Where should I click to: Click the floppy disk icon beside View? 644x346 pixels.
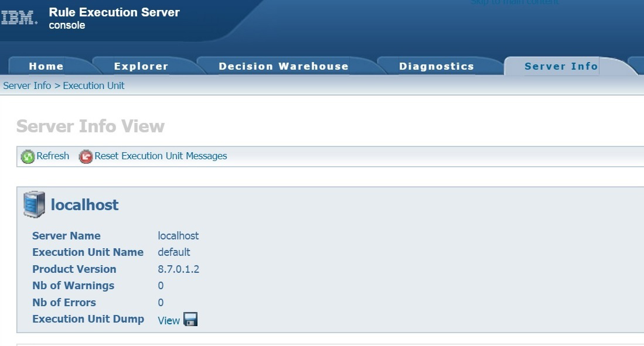(x=191, y=321)
